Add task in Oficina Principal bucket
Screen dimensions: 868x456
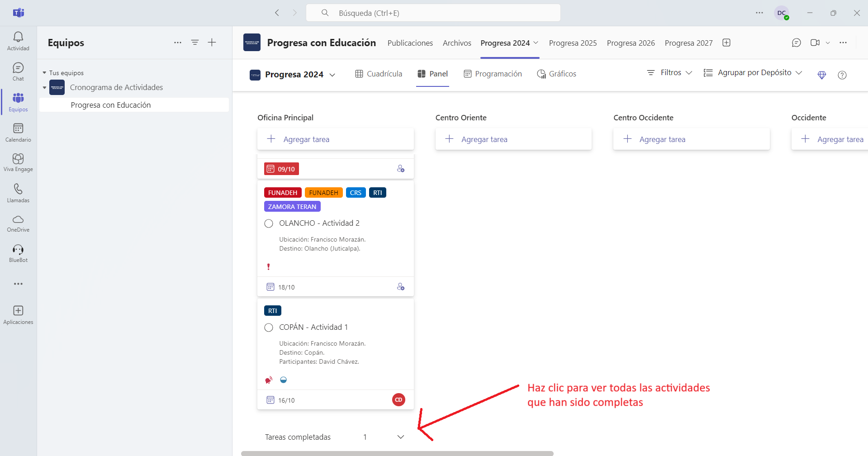tap(336, 139)
